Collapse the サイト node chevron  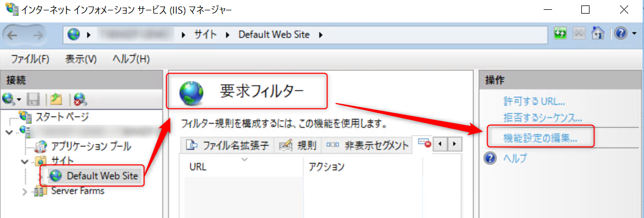[26, 161]
